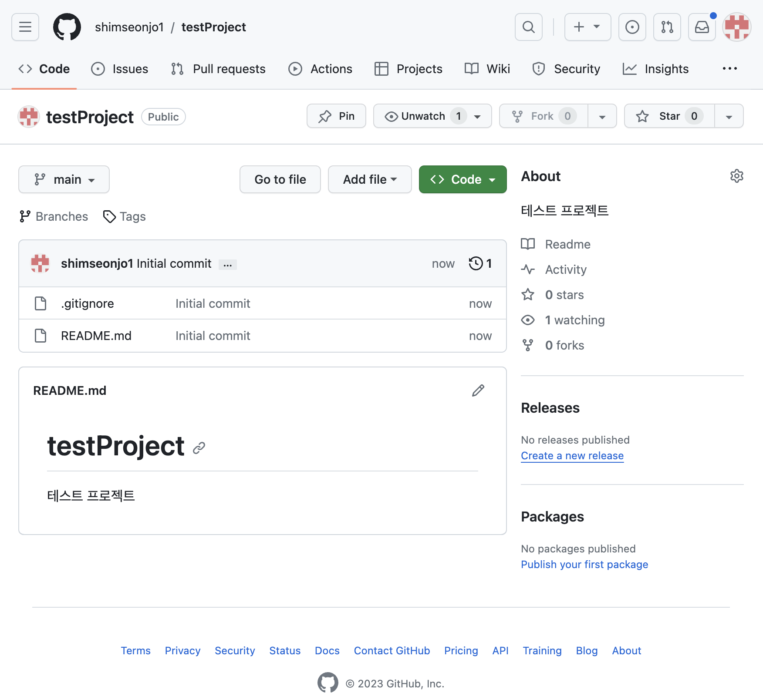Open the search magnifier icon

(528, 27)
